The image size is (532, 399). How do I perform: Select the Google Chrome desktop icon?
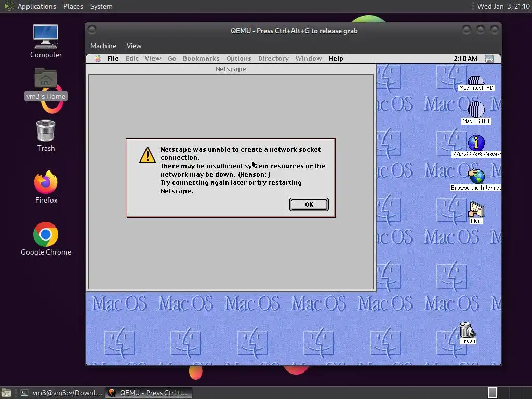click(46, 239)
